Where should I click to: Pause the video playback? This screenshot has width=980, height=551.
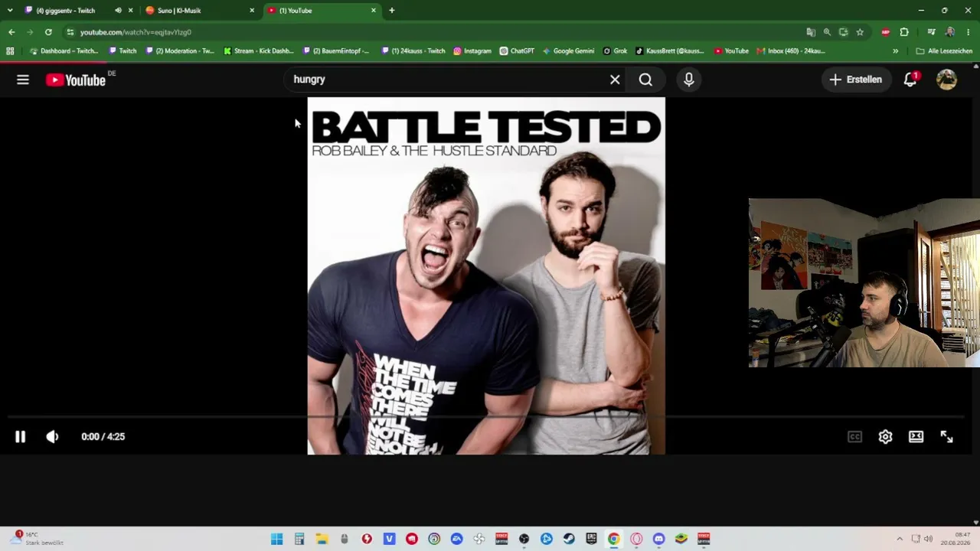pos(21,436)
